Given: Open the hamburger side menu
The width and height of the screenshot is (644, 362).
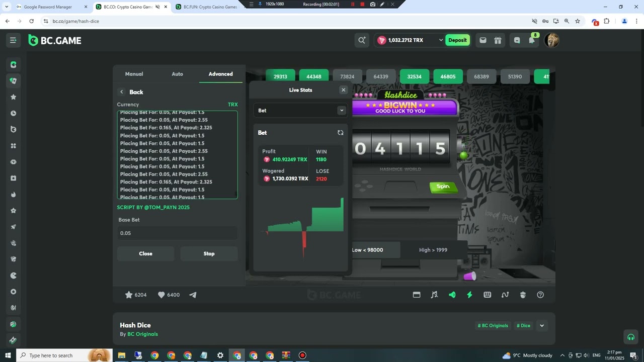Looking at the screenshot, I should pos(13,40).
